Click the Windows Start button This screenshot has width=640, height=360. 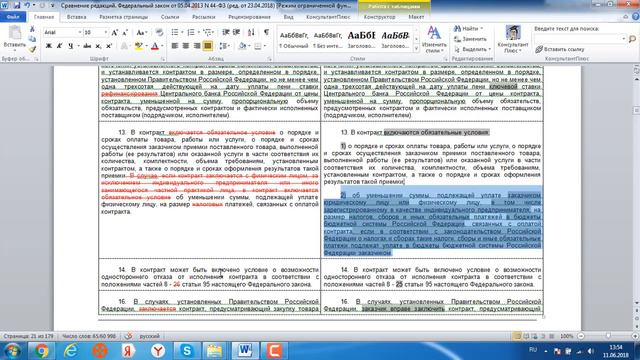coord(12,351)
